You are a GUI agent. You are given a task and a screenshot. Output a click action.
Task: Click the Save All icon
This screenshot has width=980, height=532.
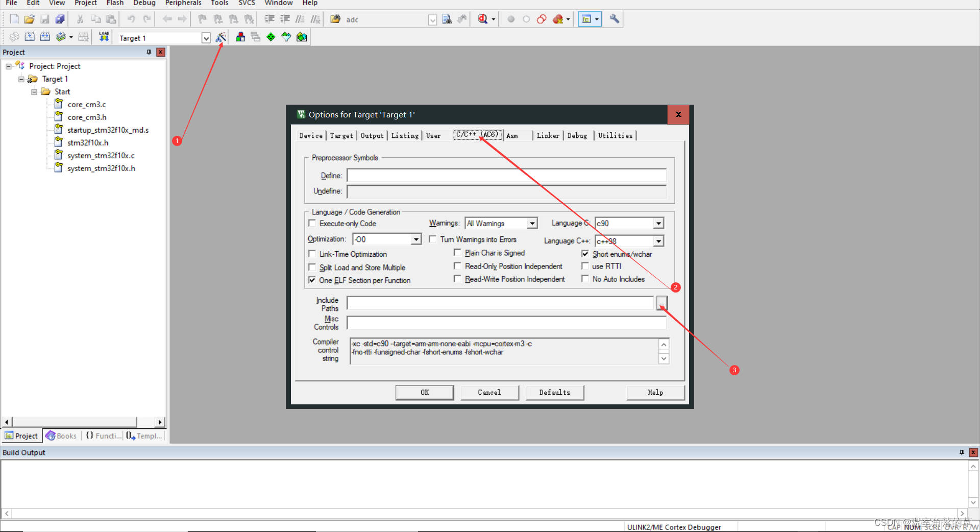pos(60,19)
